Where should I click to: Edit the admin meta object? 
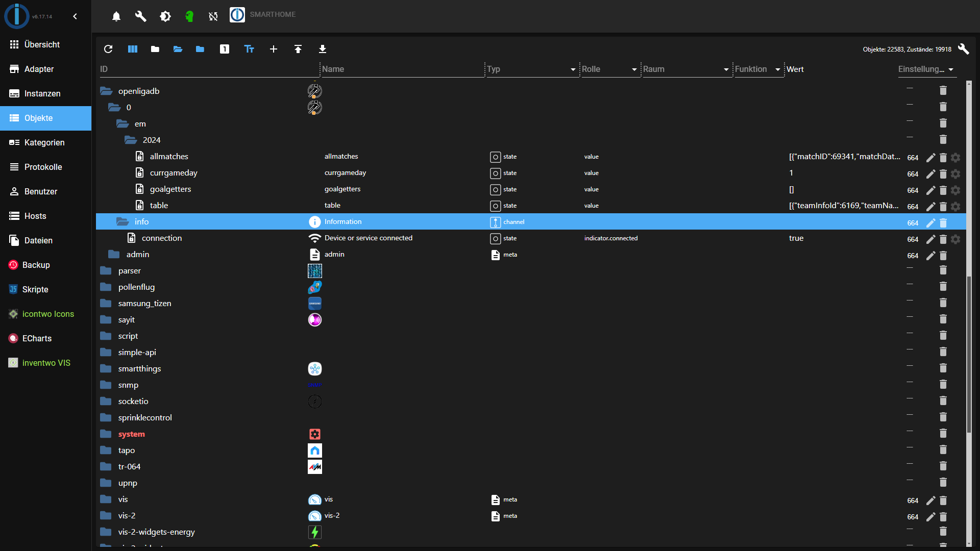pyautogui.click(x=931, y=256)
